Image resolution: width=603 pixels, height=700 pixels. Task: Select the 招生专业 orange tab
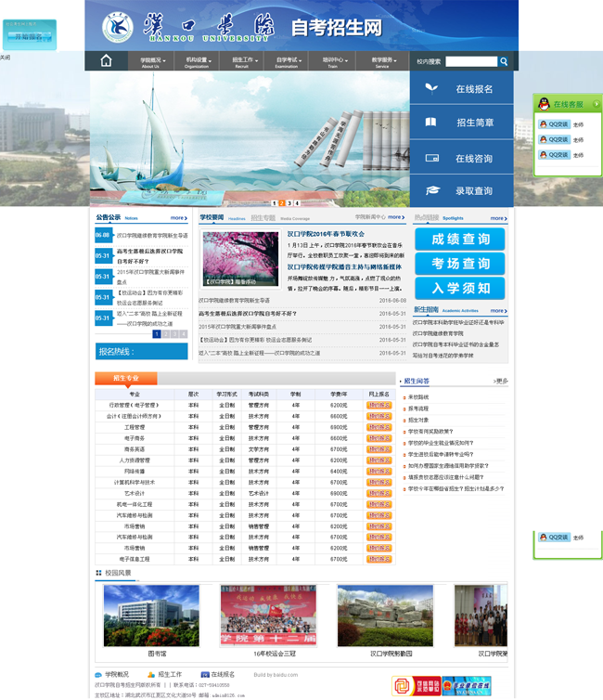pos(126,378)
